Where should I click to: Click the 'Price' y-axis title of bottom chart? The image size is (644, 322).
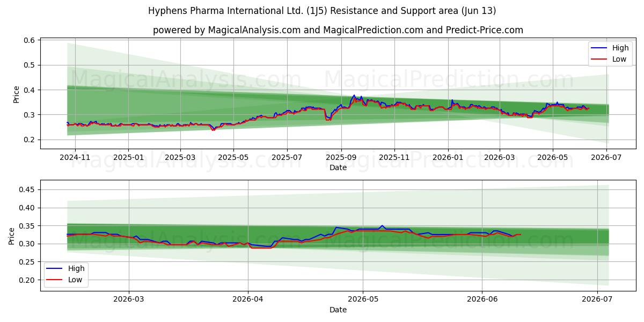12,236
